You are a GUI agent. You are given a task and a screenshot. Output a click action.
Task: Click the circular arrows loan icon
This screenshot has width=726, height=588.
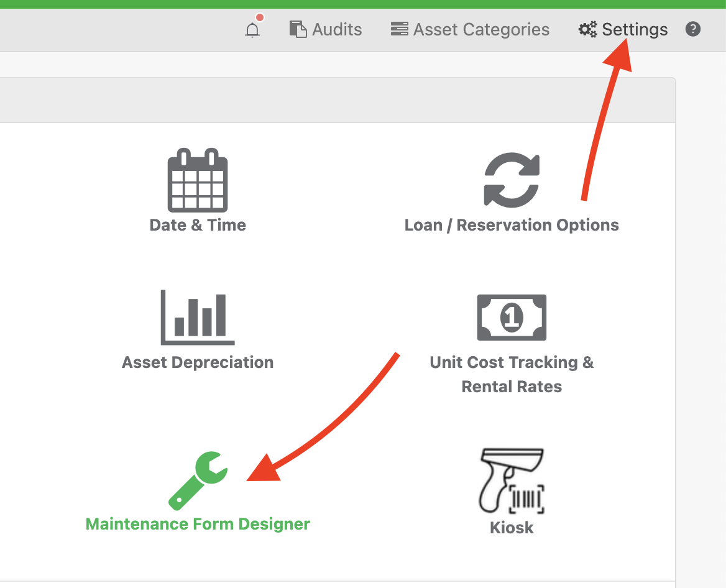[x=512, y=179]
